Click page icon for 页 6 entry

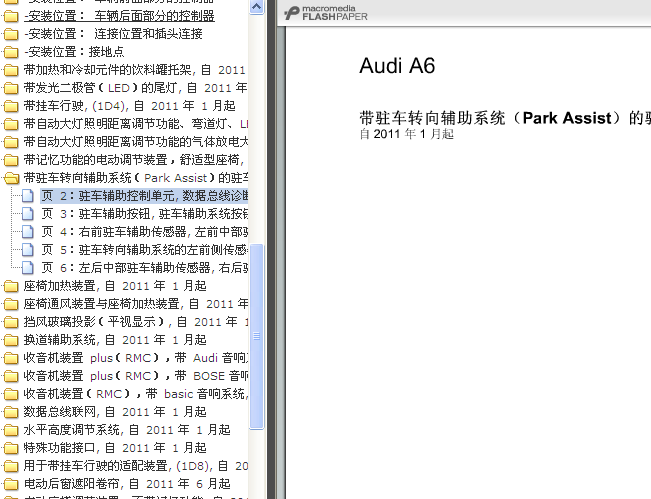click(x=28, y=268)
